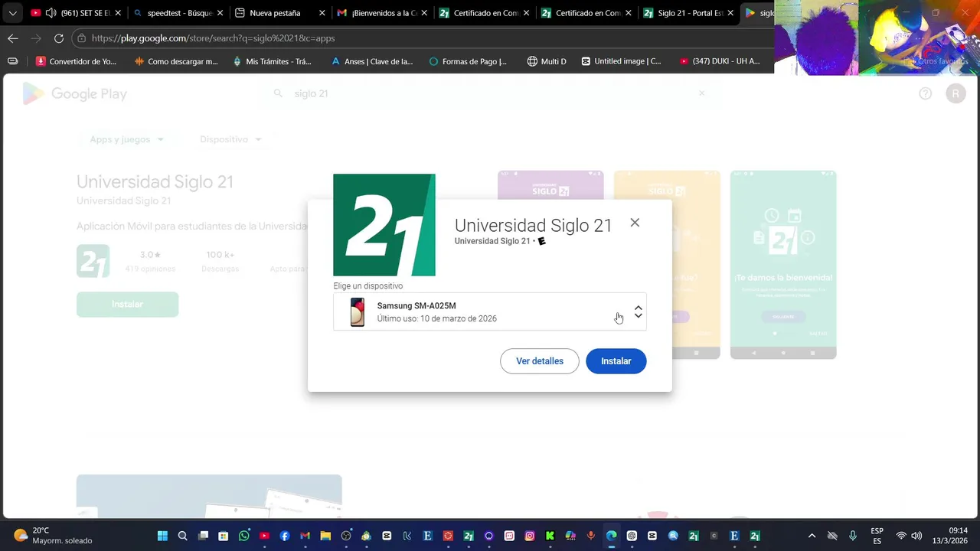Open the Windows Start menu
The image size is (980, 551).
click(162, 536)
